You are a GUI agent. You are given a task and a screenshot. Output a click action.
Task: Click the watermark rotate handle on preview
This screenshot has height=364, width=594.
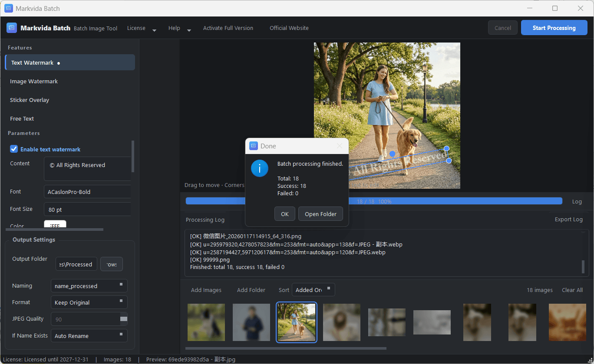(x=392, y=154)
